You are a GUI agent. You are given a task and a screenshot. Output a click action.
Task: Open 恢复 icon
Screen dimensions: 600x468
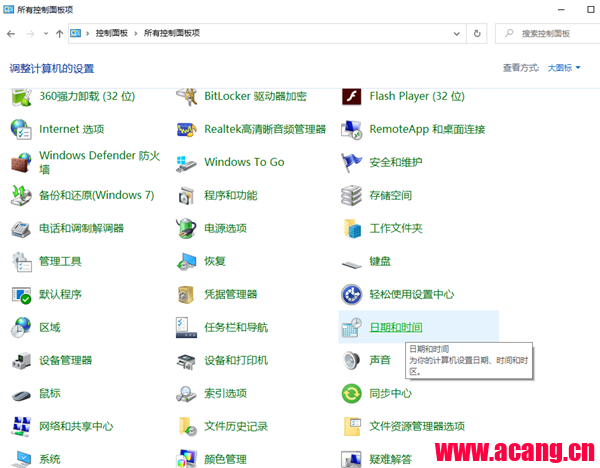click(x=186, y=262)
